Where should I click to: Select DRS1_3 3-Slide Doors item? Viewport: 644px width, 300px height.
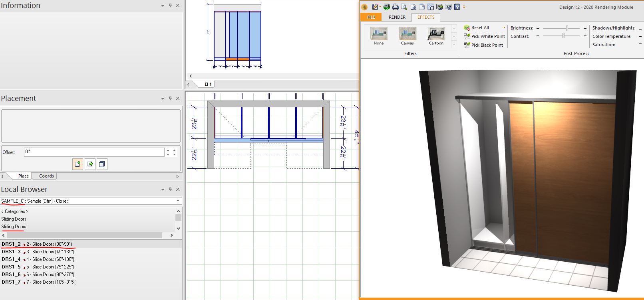tap(38, 252)
